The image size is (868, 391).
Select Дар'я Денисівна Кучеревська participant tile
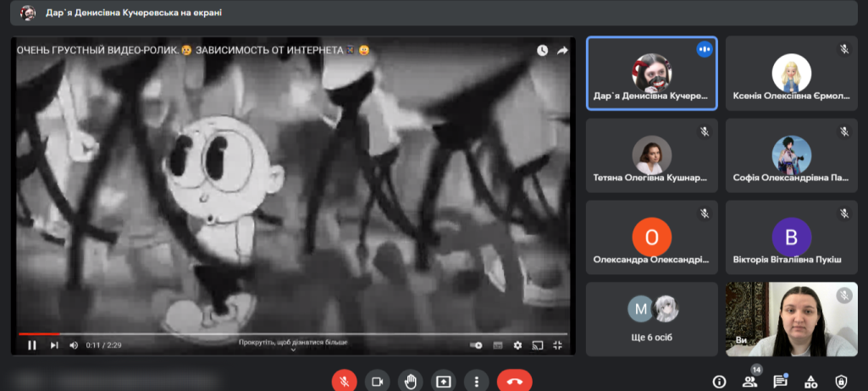[652, 74]
